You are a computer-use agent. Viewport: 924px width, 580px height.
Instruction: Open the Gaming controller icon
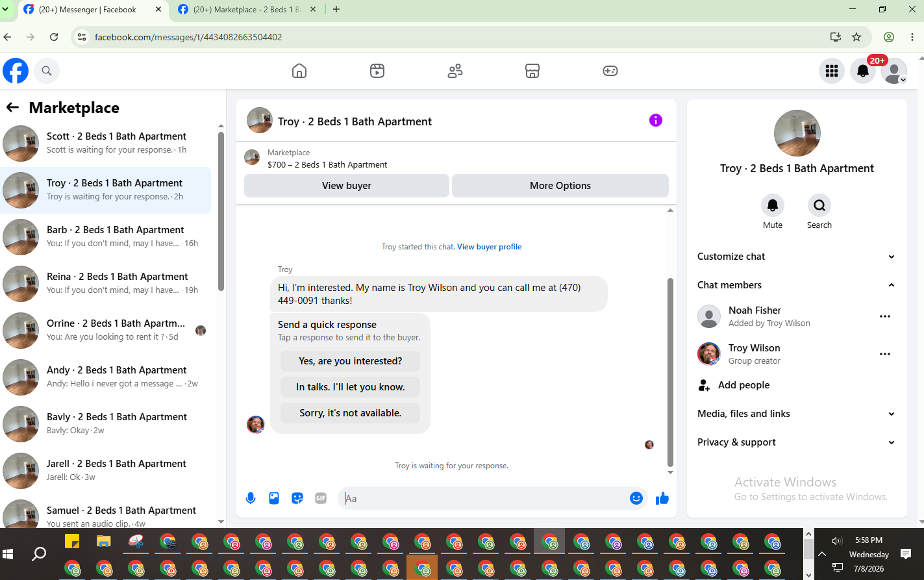pos(610,71)
